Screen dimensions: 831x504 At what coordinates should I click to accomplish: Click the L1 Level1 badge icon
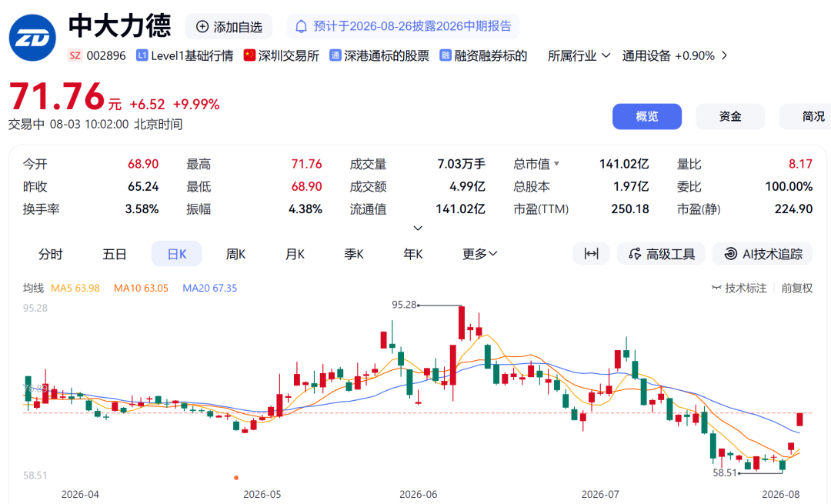142,55
